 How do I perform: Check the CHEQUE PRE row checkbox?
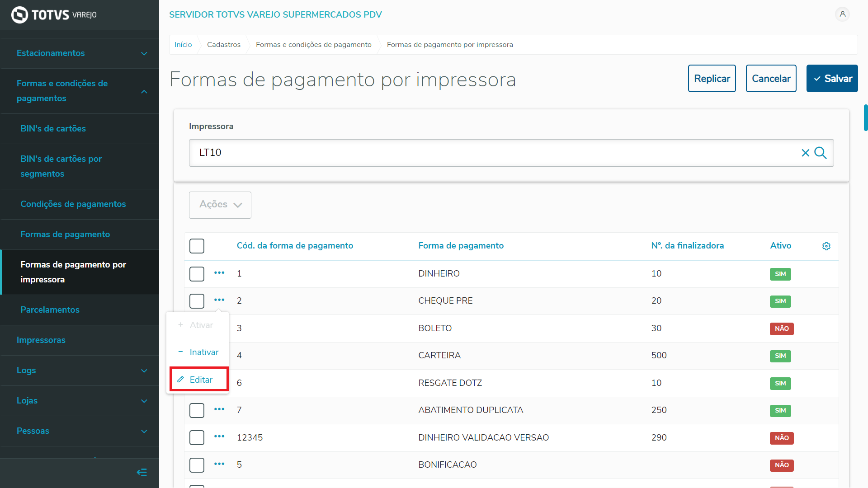197,301
